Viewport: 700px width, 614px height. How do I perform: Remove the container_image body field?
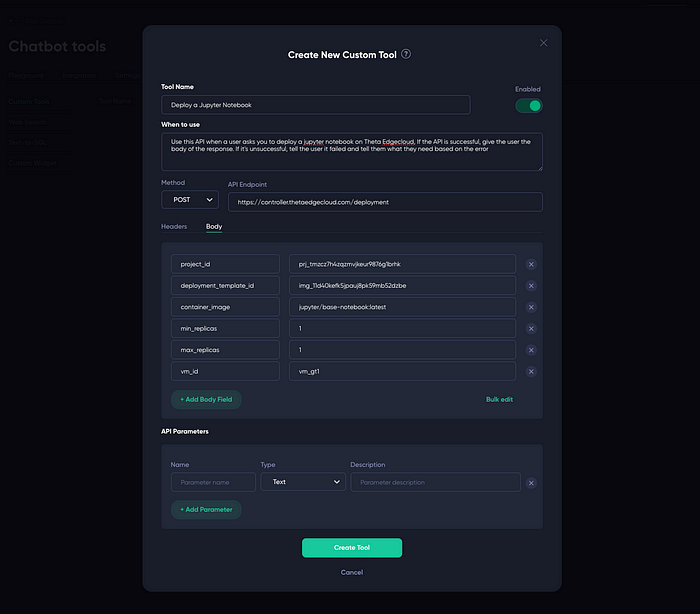tap(531, 307)
